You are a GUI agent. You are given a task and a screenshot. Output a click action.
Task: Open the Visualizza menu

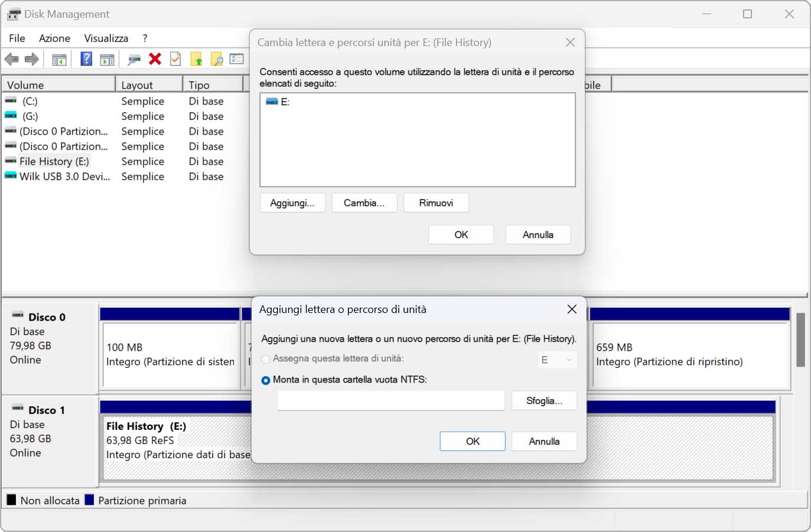[106, 38]
